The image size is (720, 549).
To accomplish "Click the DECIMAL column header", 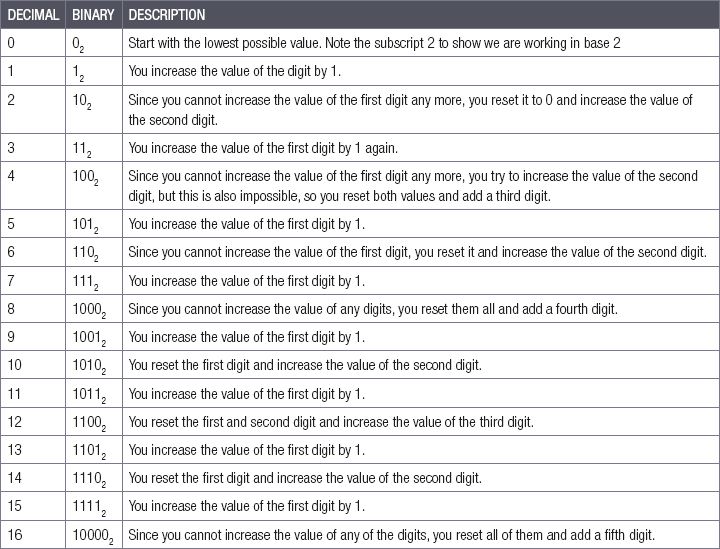I will click(x=32, y=16).
